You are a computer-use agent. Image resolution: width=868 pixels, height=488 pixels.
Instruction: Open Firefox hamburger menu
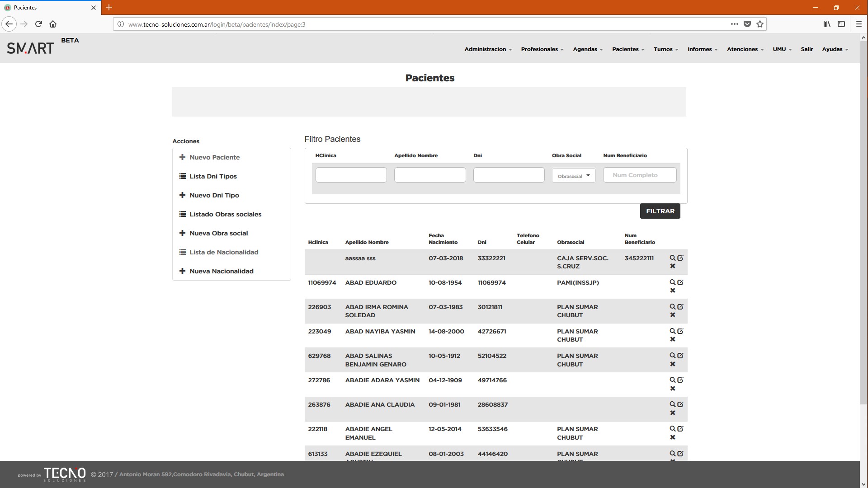coord(859,24)
